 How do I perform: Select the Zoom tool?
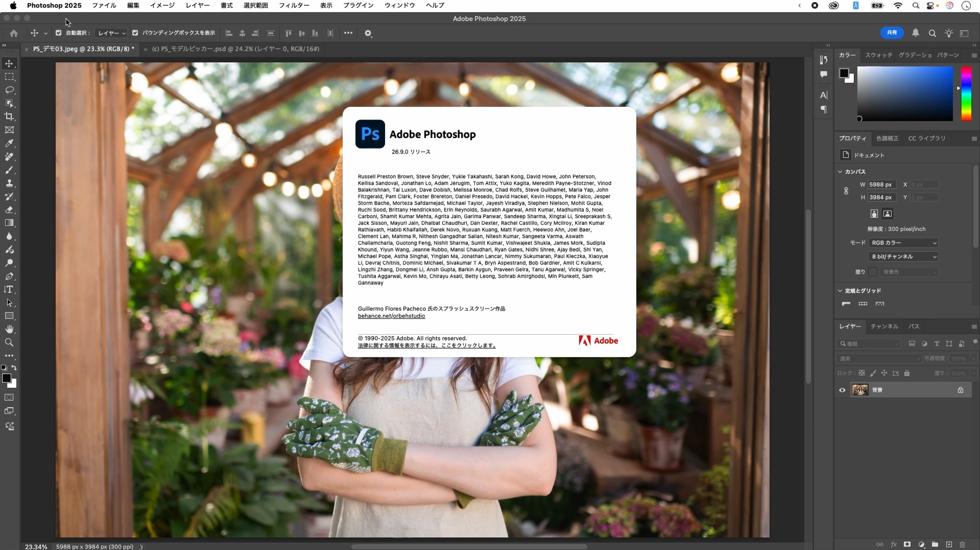click(10, 343)
